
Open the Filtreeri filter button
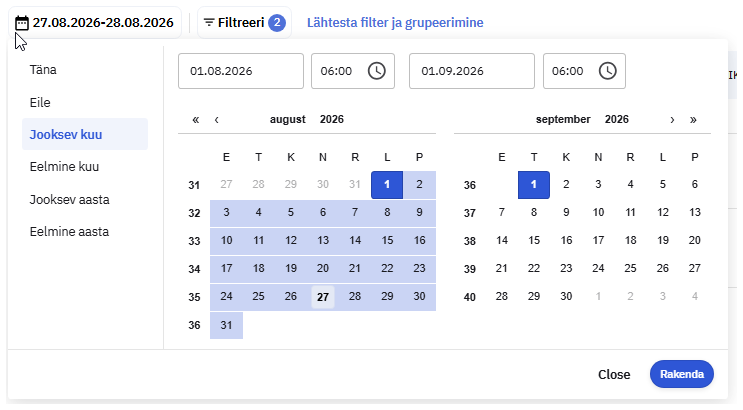244,23
